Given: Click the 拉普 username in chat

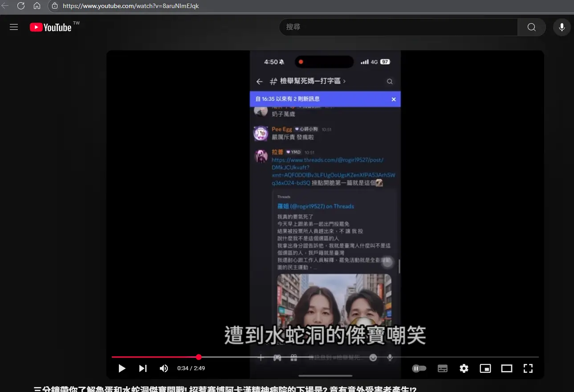Looking at the screenshot, I should pos(277,152).
